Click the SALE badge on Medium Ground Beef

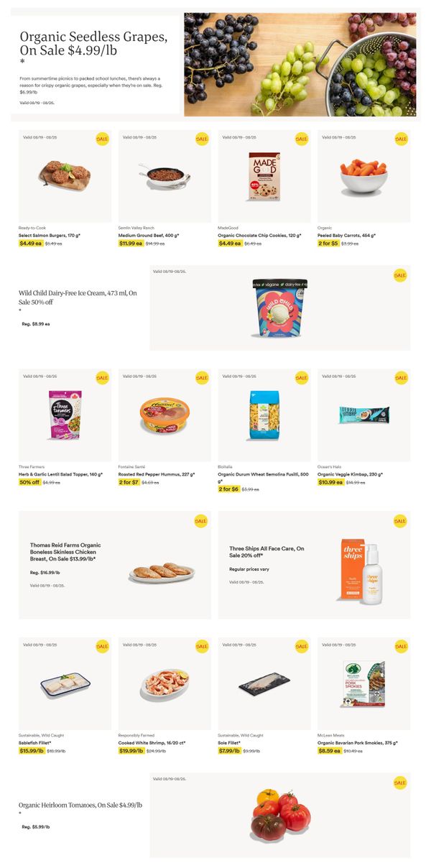tap(202, 139)
